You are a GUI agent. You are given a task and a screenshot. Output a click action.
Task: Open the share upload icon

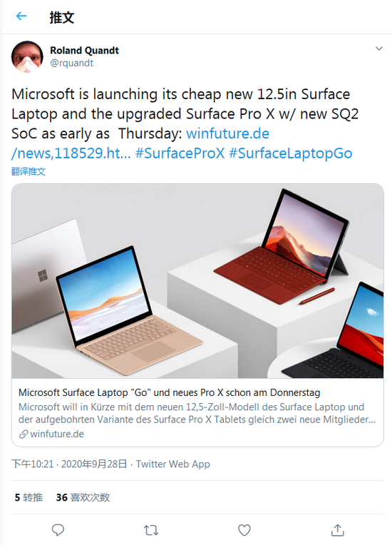coord(338,530)
